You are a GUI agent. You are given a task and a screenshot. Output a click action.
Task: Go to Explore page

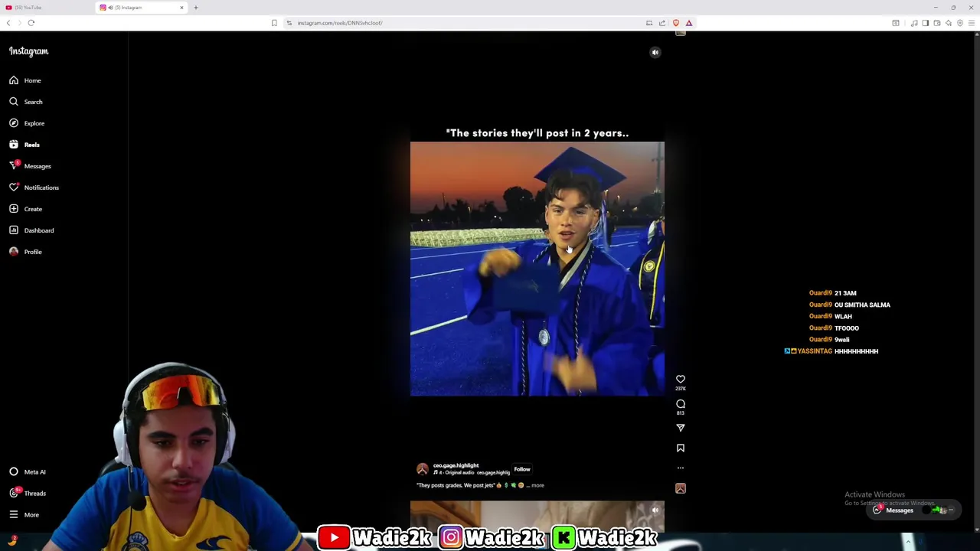coord(27,123)
